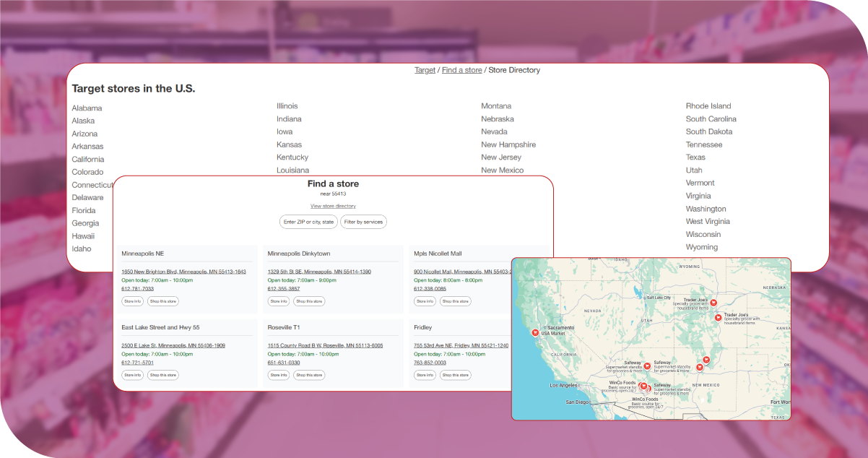Open the Fridley store address link
Screen dimensions: 868x458
461,345
